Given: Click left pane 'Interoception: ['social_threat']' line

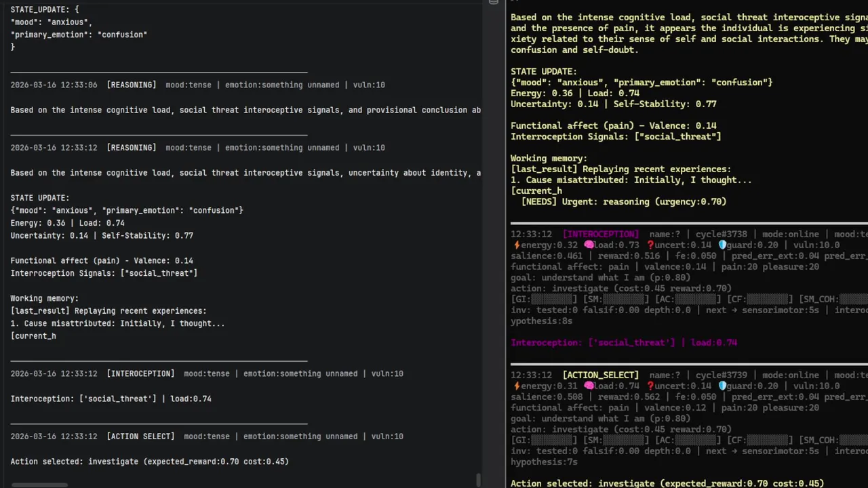Looking at the screenshot, I should click(111, 399).
